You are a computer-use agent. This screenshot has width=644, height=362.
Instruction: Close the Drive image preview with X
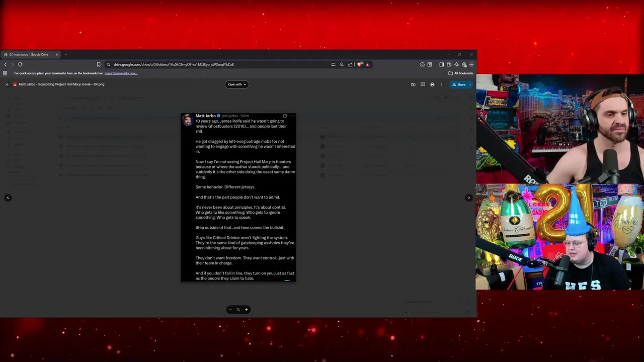pos(7,84)
